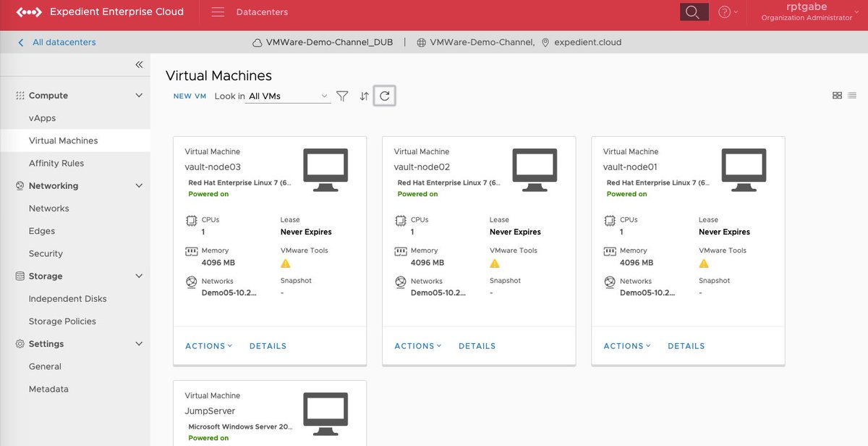This screenshot has height=446, width=868.
Task: Click vault-node02 4096 MB memory value
Action: coord(427,263)
